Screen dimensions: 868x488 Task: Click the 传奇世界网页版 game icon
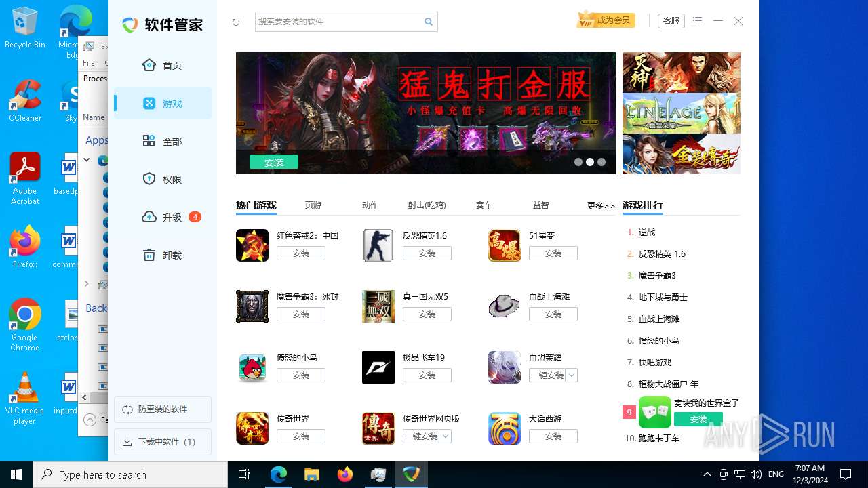(x=378, y=428)
